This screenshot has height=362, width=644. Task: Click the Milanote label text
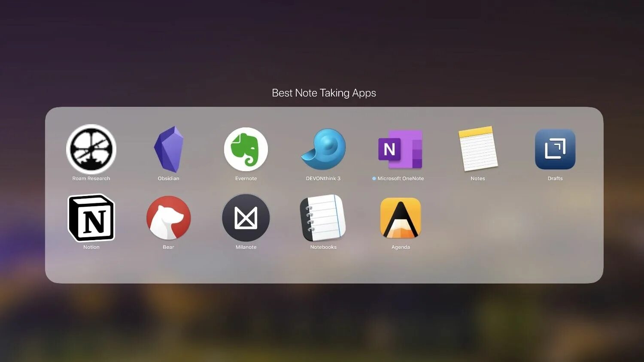(246, 247)
